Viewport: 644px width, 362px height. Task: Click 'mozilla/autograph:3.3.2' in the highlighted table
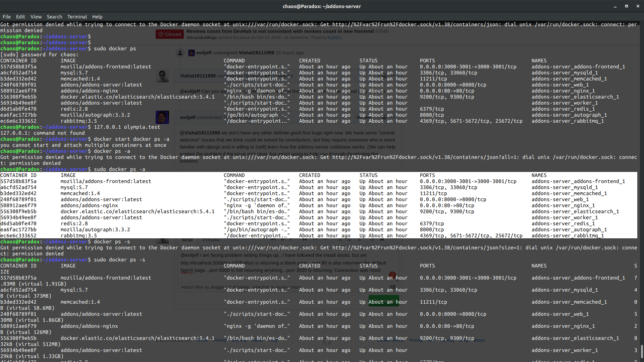point(95,230)
